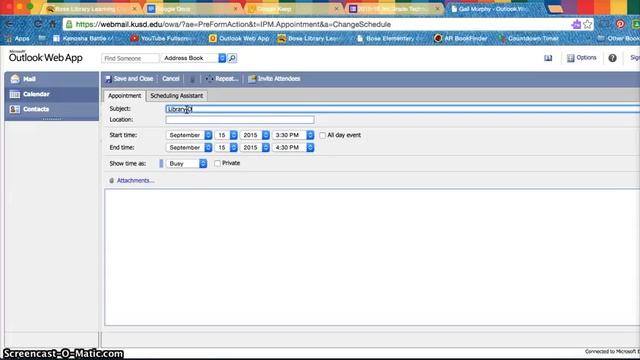Open the End time year dropdown
The image size is (640, 360).
coord(255,147)
